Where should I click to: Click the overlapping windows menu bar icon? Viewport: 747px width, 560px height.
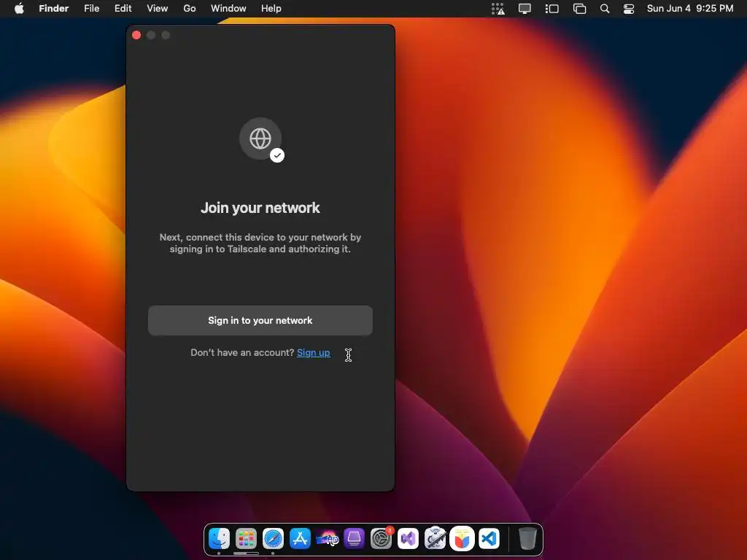tap(579, 9)
